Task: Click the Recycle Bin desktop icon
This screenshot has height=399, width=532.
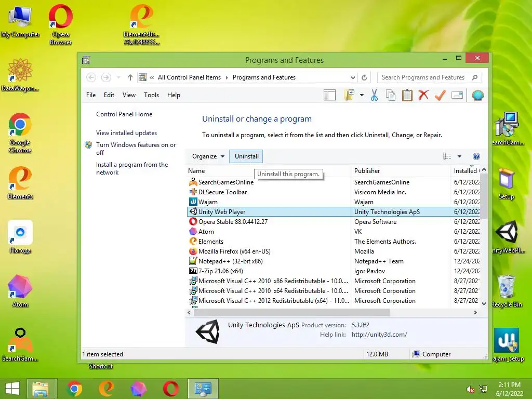Action: [x=508, y=291]
